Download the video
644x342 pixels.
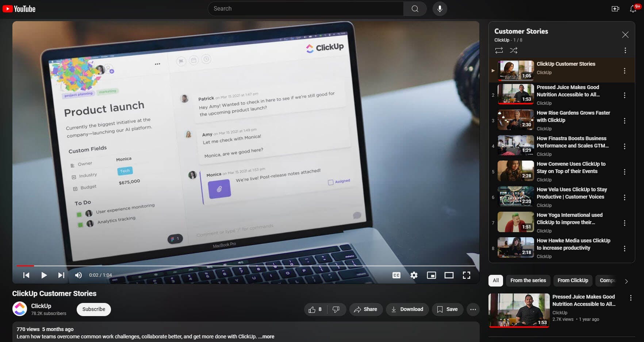[x=407, y=309]
